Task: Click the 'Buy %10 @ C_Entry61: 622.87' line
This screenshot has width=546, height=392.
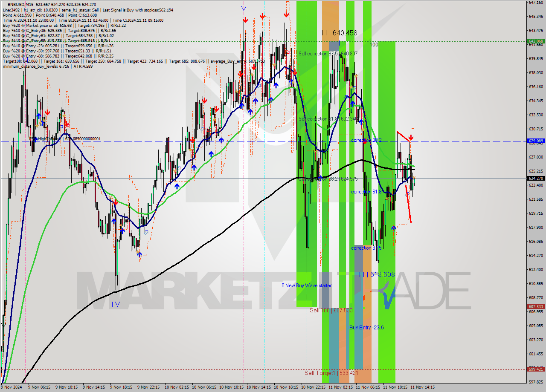Action: coord(59,35)
